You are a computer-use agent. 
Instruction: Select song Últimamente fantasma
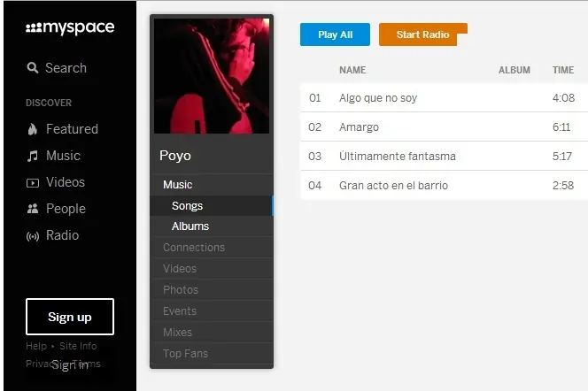click(398, 156)
